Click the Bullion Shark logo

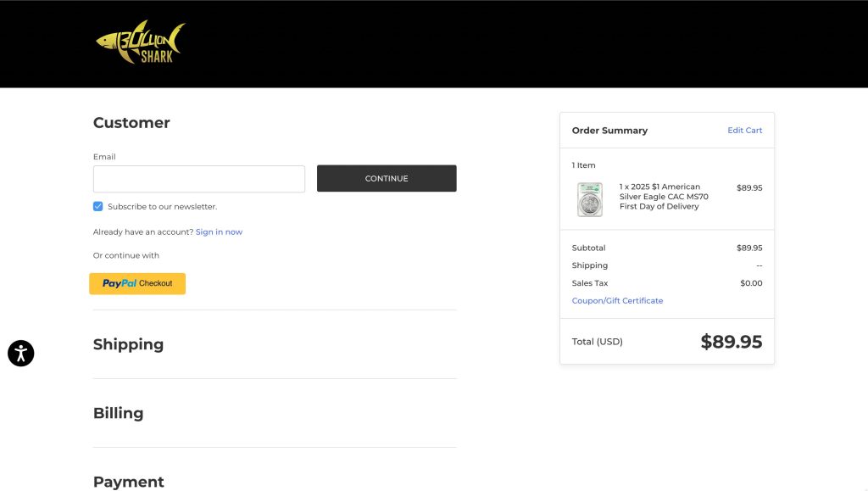(140, 43)
